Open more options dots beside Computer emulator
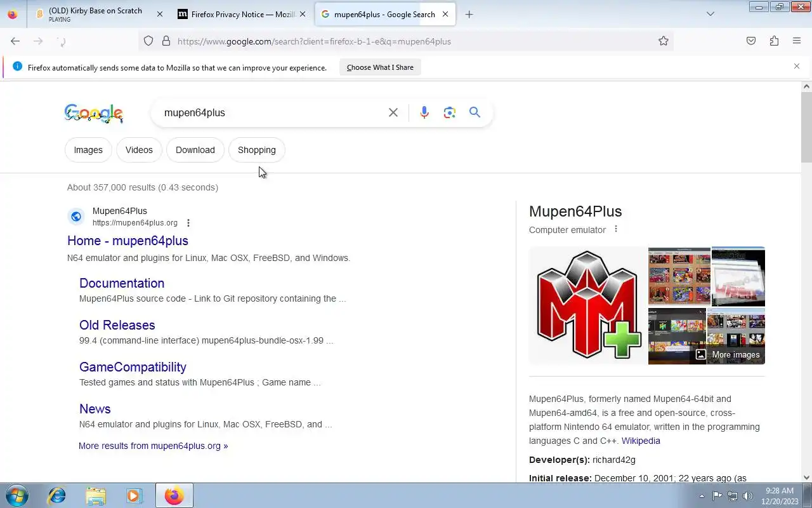 click(x=615, y=229)
